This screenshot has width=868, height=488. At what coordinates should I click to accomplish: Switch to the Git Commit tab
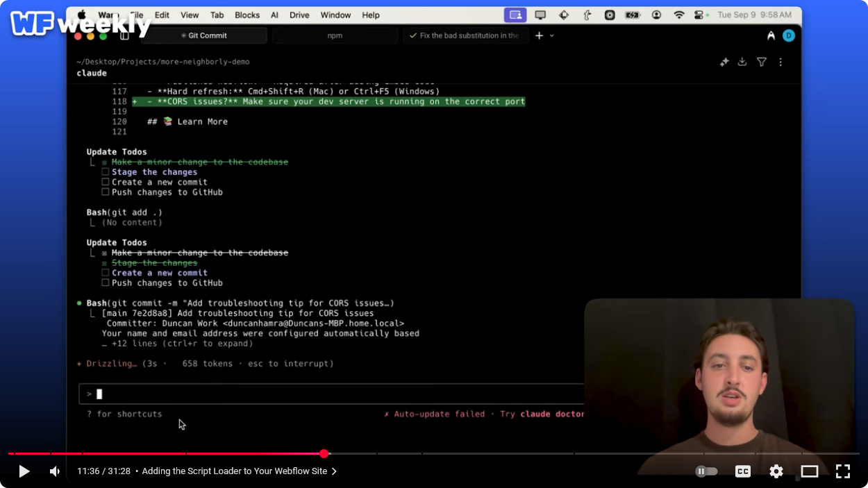203,35
